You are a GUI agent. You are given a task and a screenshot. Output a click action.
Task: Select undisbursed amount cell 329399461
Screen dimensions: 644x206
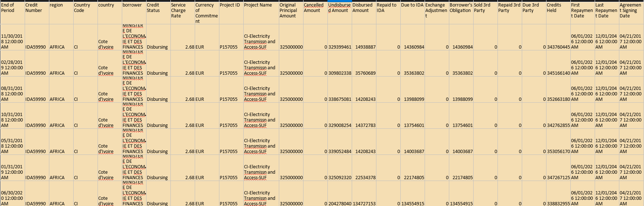pyautogui.click(x=339, y=37)
